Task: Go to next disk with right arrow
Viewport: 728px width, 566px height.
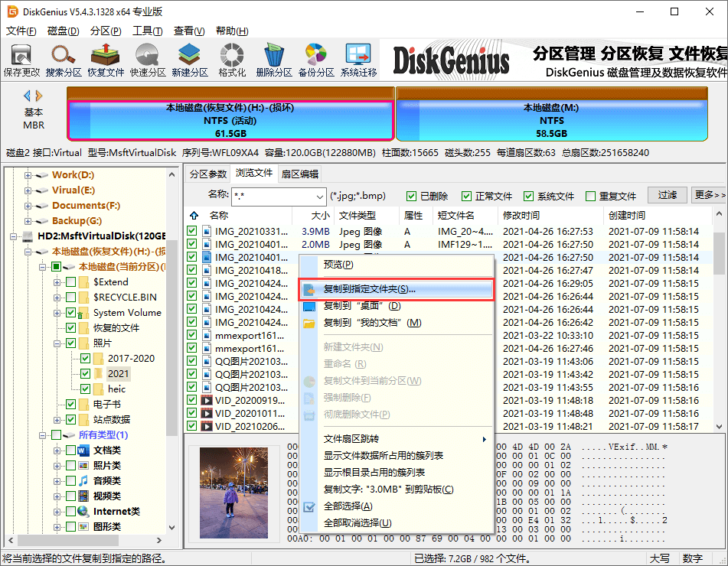Action: [x=39, y=96]
